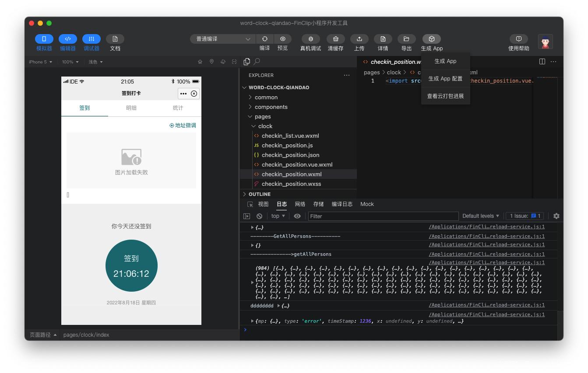
Task: Click the 编译 refresh compile icon
Action: 265,39
